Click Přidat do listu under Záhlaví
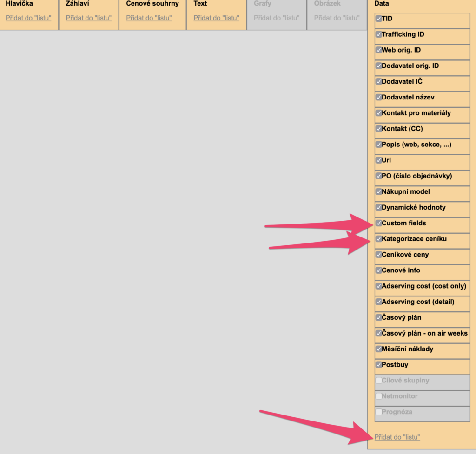 89,18
